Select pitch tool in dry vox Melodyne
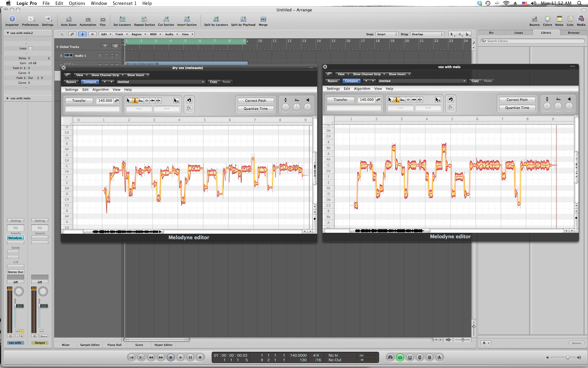The width and height of the screenshot is (588, 368). pos(135,101)
